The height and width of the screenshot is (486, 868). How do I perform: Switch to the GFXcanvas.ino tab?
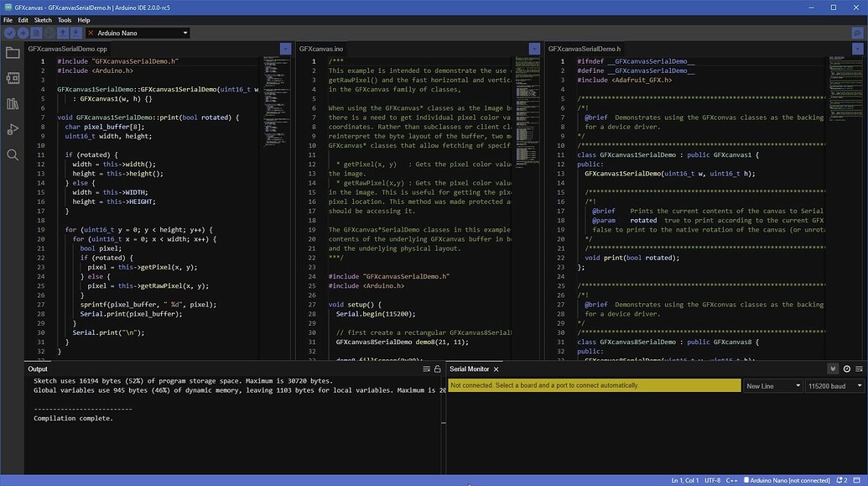click(x=323, y=49)
